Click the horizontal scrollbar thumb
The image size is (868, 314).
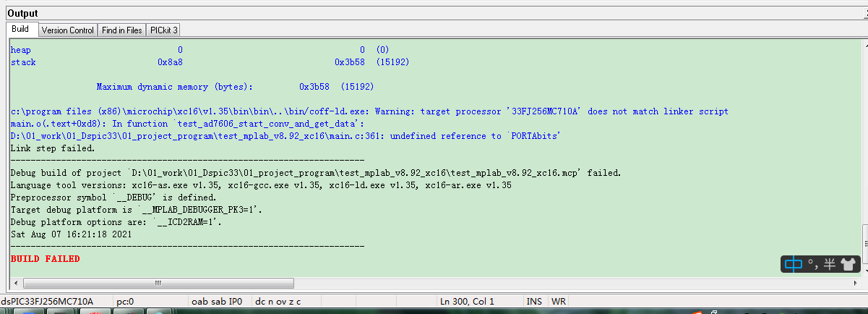[157, 283]
